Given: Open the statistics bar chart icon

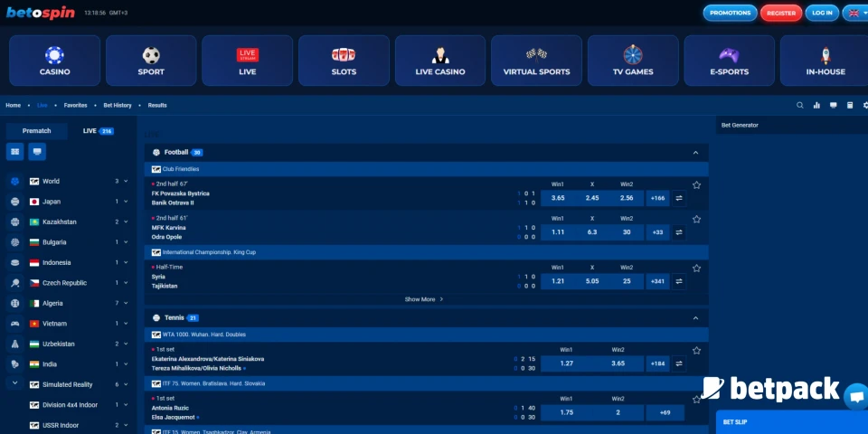Looking at the screenshot, I should tap(816, 105).
